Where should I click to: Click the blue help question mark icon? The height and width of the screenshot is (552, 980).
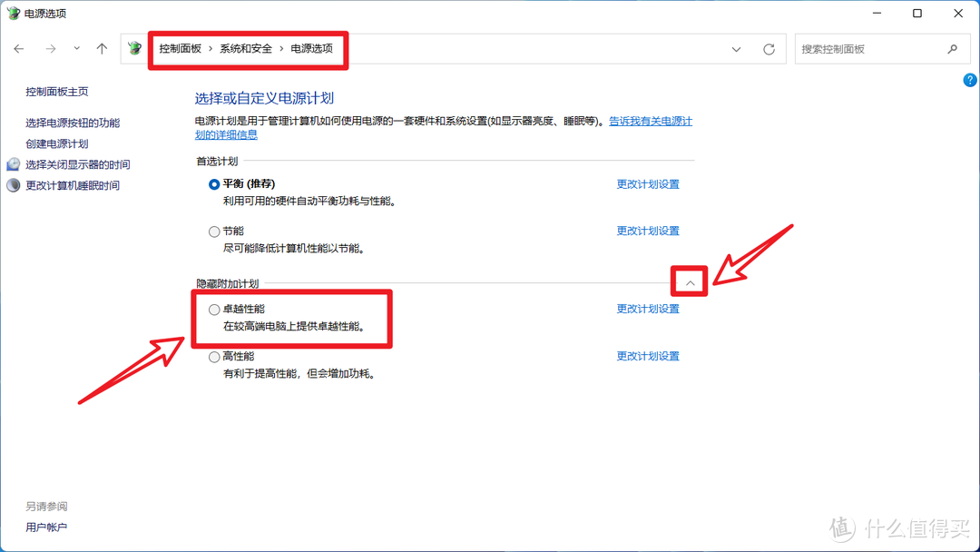969,80
